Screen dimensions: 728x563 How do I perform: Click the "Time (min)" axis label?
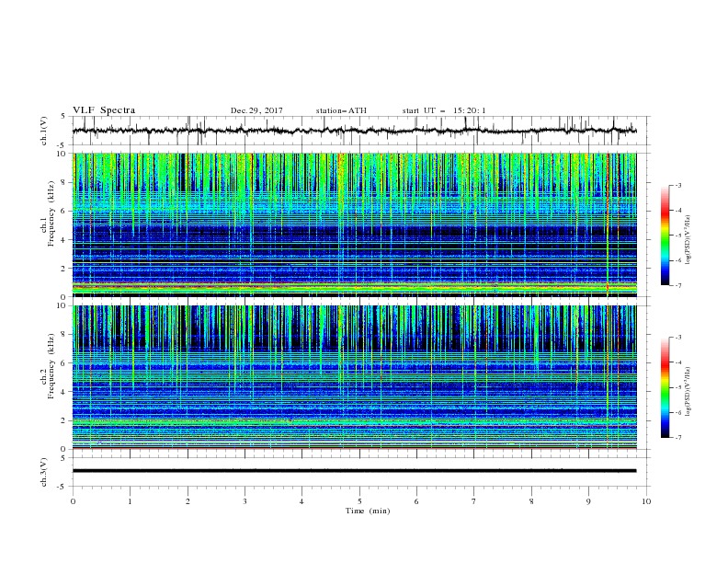(x=368, y=511)
